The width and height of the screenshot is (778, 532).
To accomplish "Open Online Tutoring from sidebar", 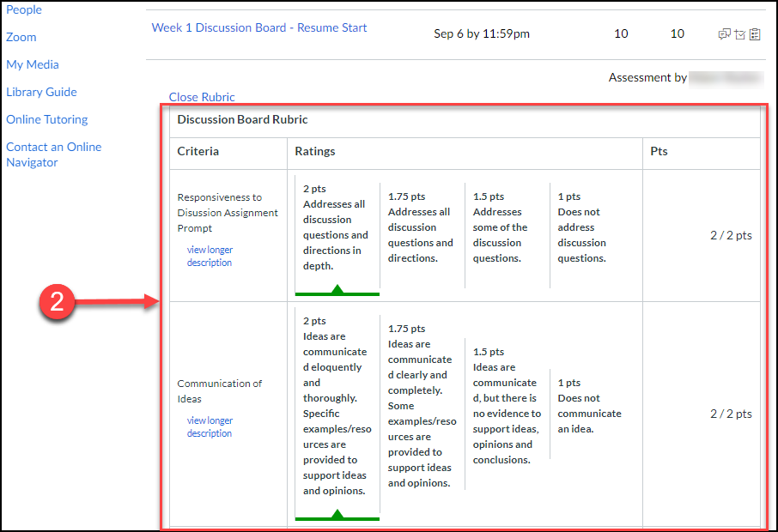I will click(47, 119).
